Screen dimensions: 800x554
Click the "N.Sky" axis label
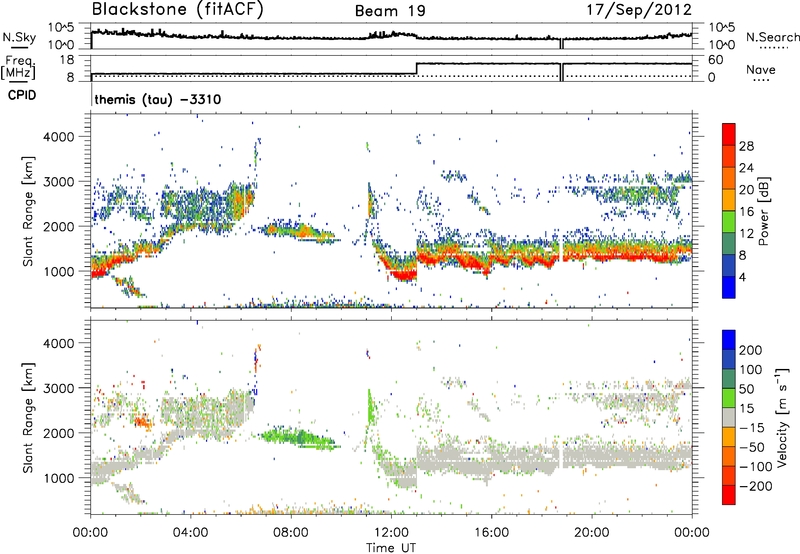coord(19,37)
